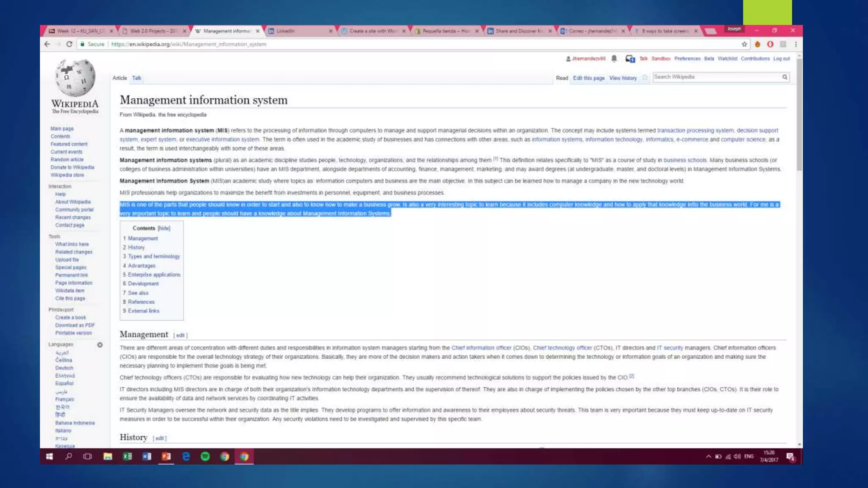Open the Languages settings gear icon
868x488 pixels.
[100, 345]
